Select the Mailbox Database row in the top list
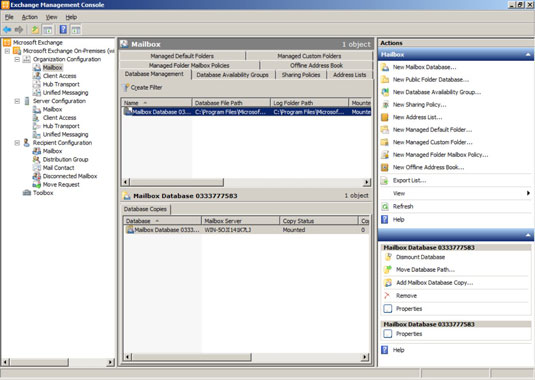Image resolution: width=535 pixels, height=380 pixels. (247, 112)
